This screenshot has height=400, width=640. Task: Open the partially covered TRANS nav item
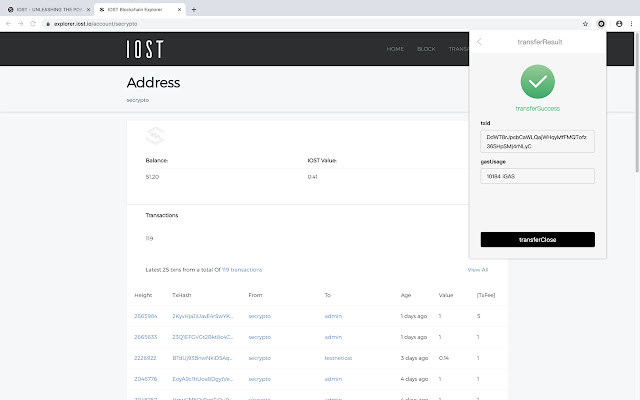459,49
